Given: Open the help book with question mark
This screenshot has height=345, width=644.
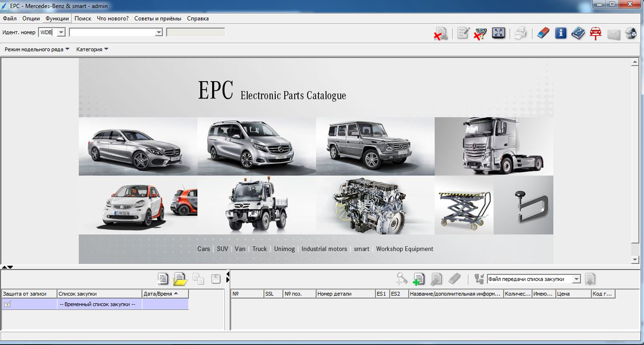Looking at the screenshot, I should point(578,34).
